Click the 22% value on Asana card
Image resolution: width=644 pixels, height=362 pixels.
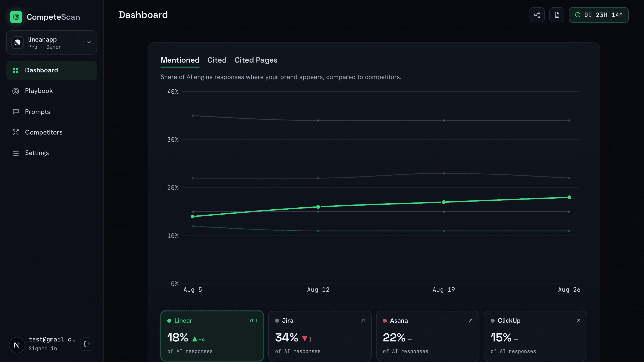[394, 338]
